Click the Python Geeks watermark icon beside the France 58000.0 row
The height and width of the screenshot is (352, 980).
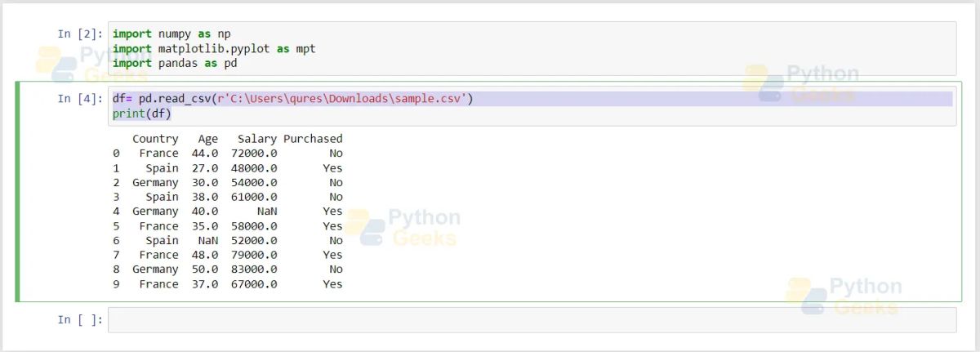click(364, 228)
